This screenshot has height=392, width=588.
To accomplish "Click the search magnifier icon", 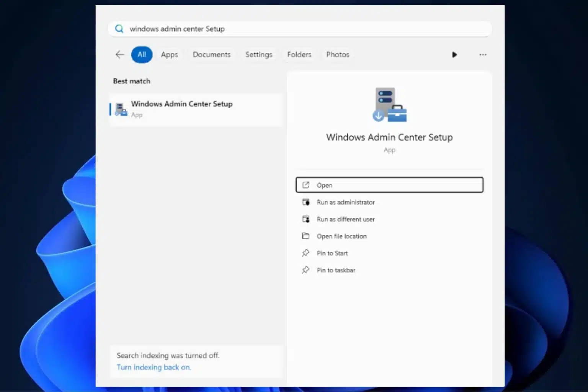I will (x=119, y=29).
